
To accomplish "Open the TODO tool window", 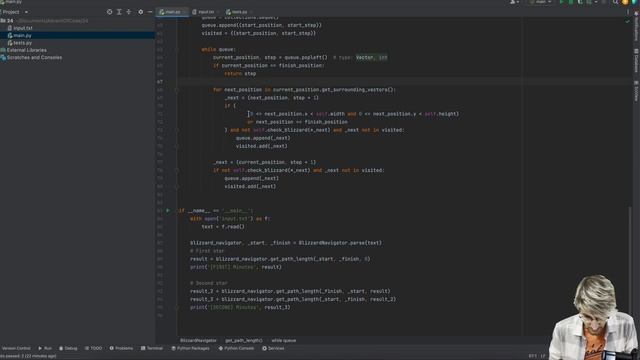I will [93, 349].
